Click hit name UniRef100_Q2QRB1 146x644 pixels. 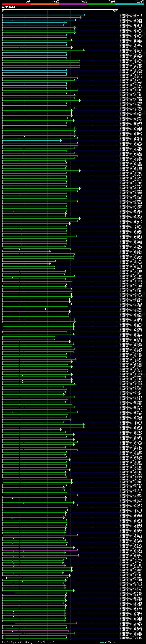[131, 316]
